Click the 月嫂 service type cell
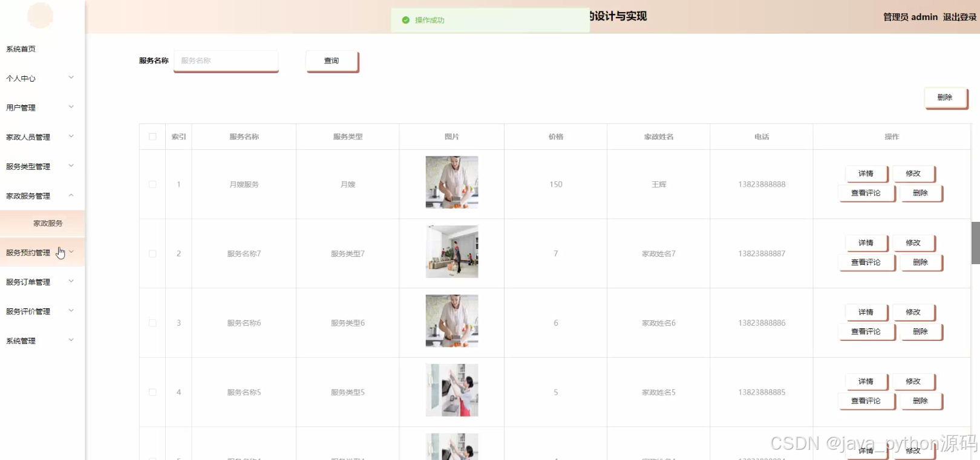Image resolution: width=980 pixels, height=460 pixels. click(348, 184)
